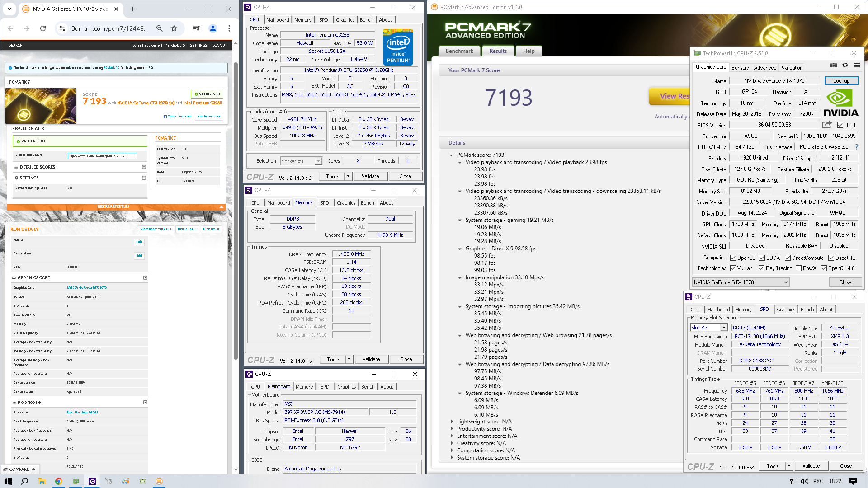Open Chrome profile avatar
The image size is (868, 488).
tap(213, 28)
